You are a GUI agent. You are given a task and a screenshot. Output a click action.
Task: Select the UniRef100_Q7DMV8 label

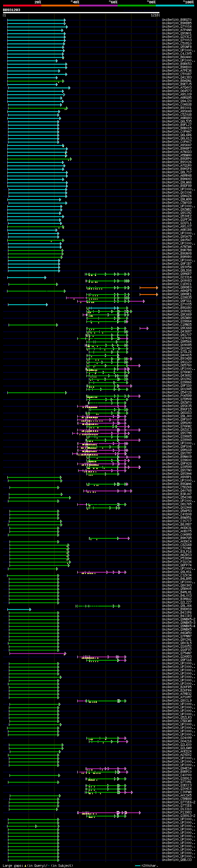click(x=177, y=399)
